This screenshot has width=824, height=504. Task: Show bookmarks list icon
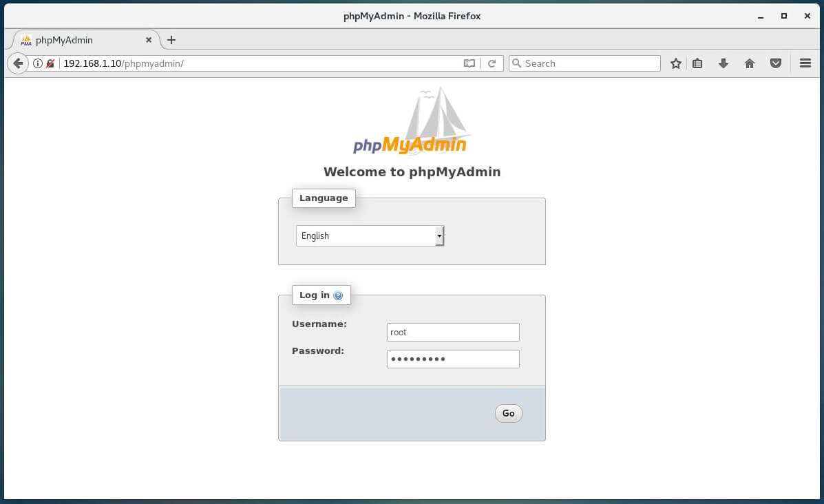pos(697,63)
